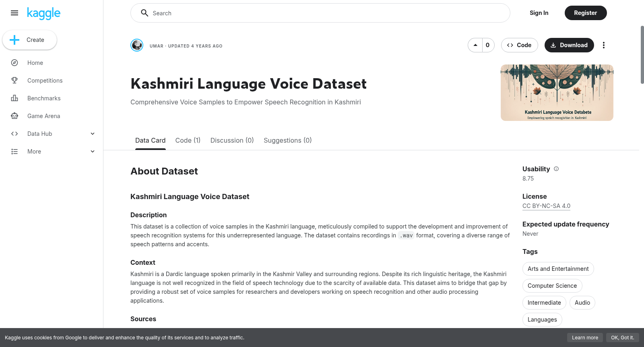The image size is (644, 347).
Task: Click the Usability score 8.75
Action: pos(528,179)
